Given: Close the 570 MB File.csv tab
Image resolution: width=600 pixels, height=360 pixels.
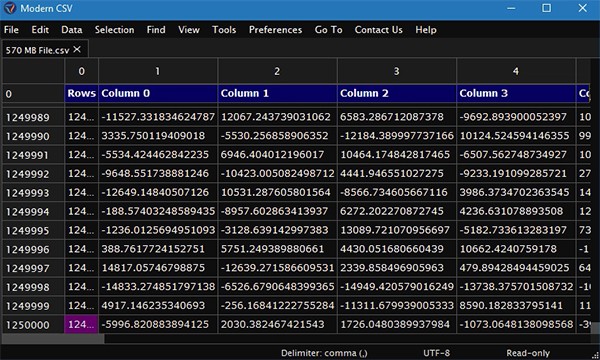Looking at the screenshot, I should click(77, 49).
